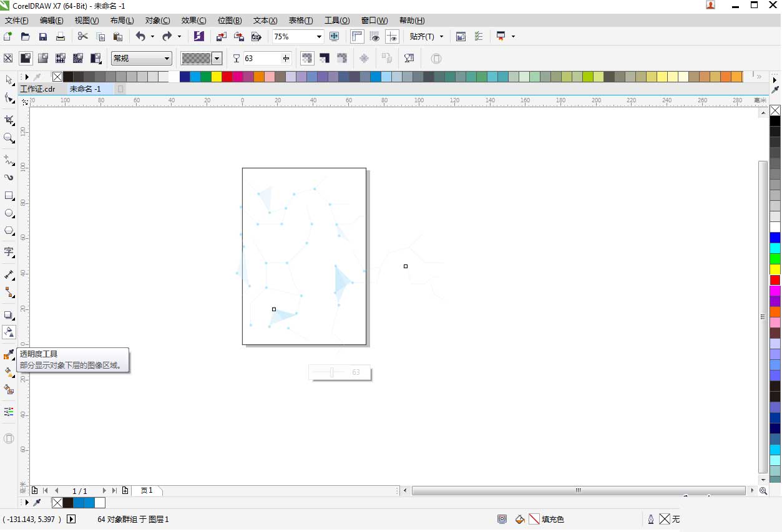Click the red swatch in top palette
Viewport: 782px width, 532px height.
(x=227, y=77)
